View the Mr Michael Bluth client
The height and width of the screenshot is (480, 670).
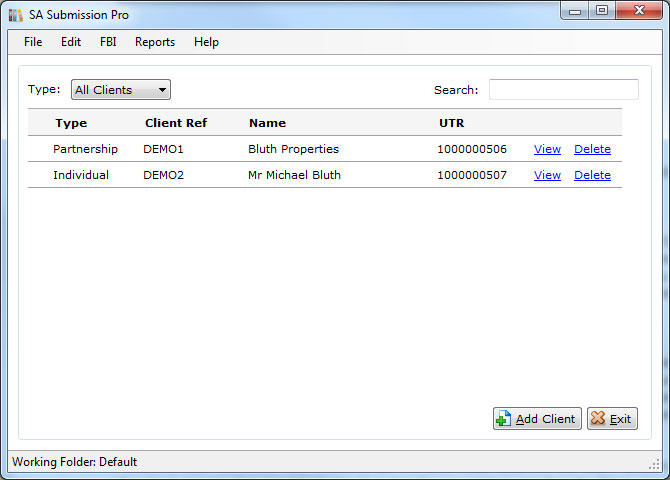pyautogui.click(x=547, y=175)
